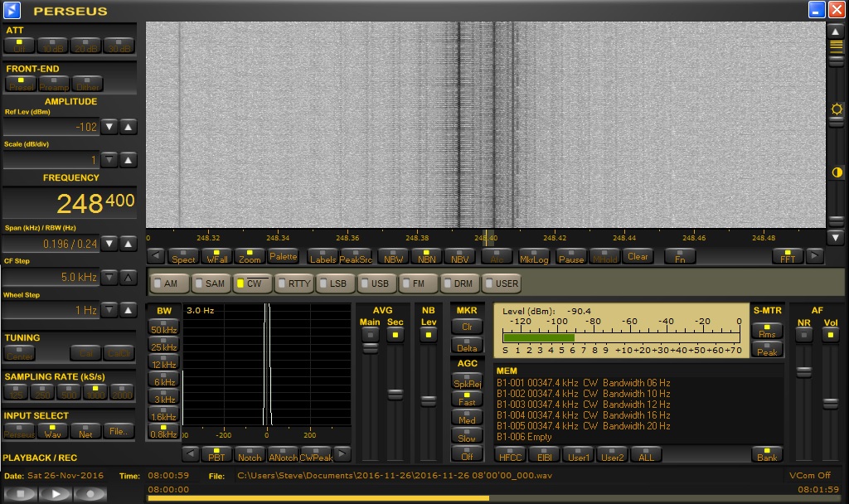The image size is (849, 504).
Task: Increase CF Step with up arrow
Action: (129, 278)
